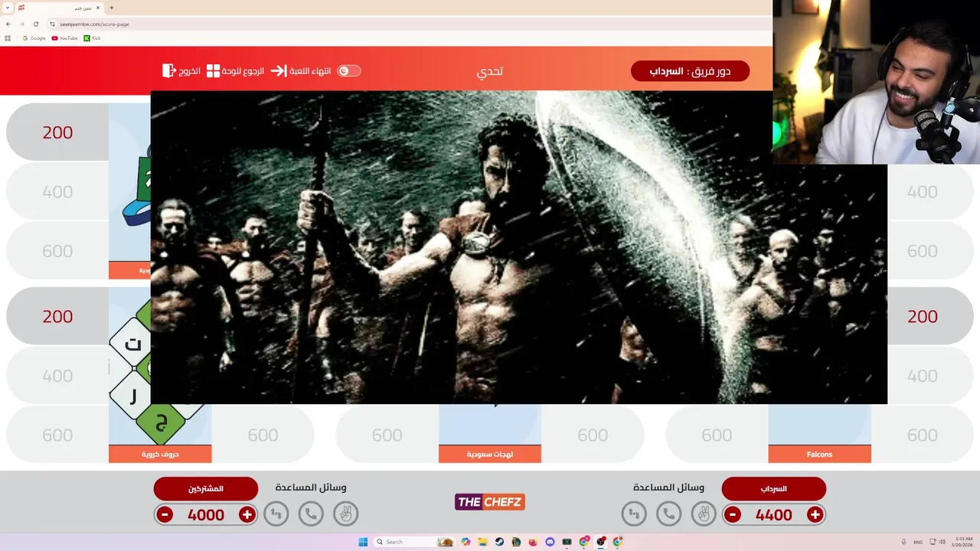Click the exit door icon (الخروج)
Viewport: 980px width, 551px height.
tap(169, 70)
